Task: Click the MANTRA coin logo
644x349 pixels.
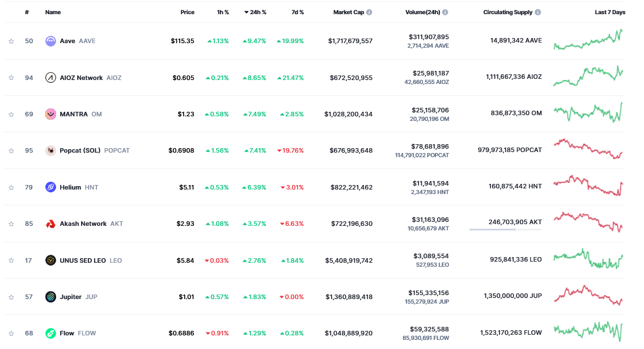Action: pos(50,114)
